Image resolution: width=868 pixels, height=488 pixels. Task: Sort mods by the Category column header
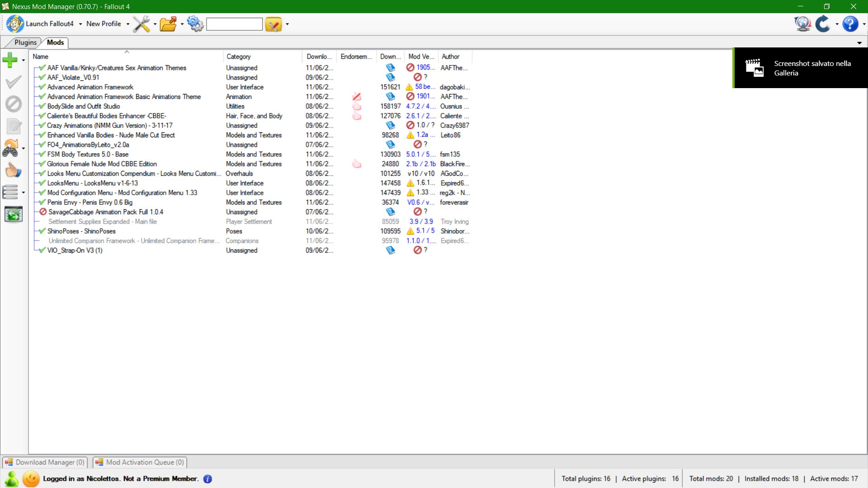[x=262, y=56]
